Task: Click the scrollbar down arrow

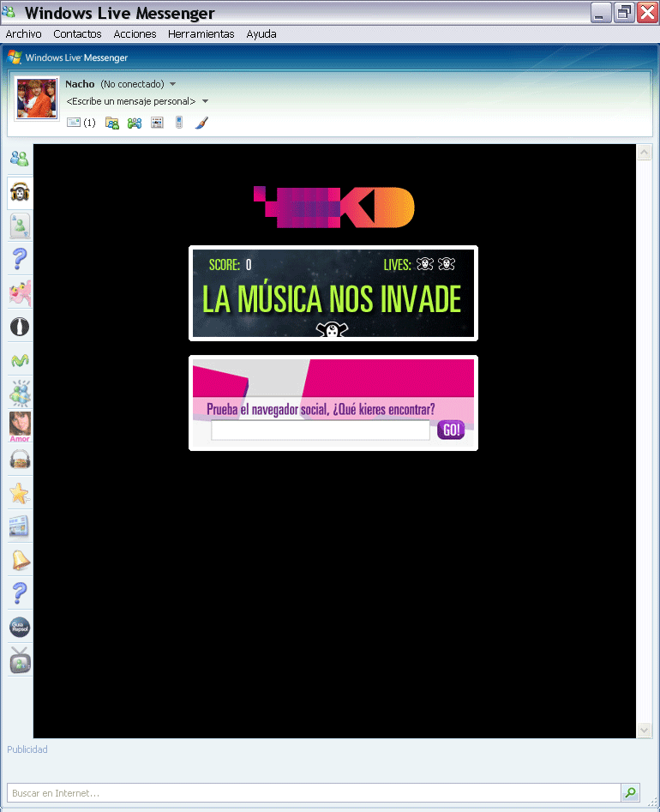Action: (645, 730)
